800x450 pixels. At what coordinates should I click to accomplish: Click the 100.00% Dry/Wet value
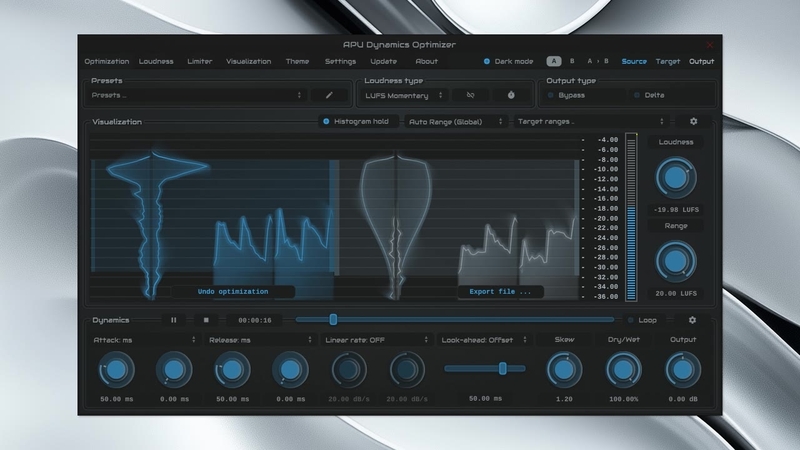click(623, 399)
